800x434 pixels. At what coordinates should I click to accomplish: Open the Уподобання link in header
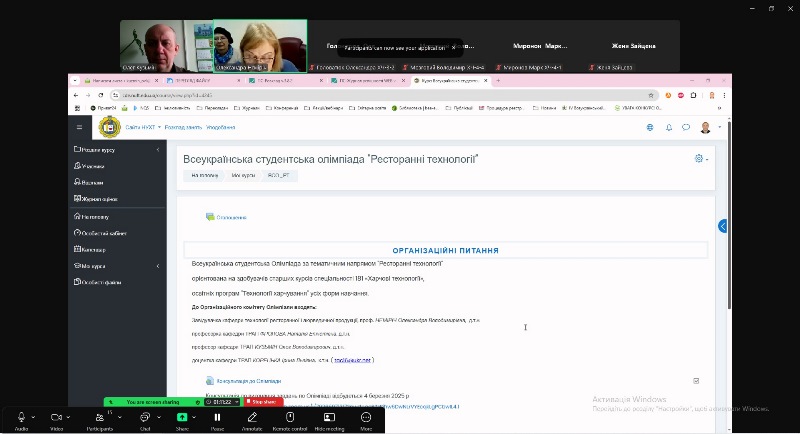(220, 127)
